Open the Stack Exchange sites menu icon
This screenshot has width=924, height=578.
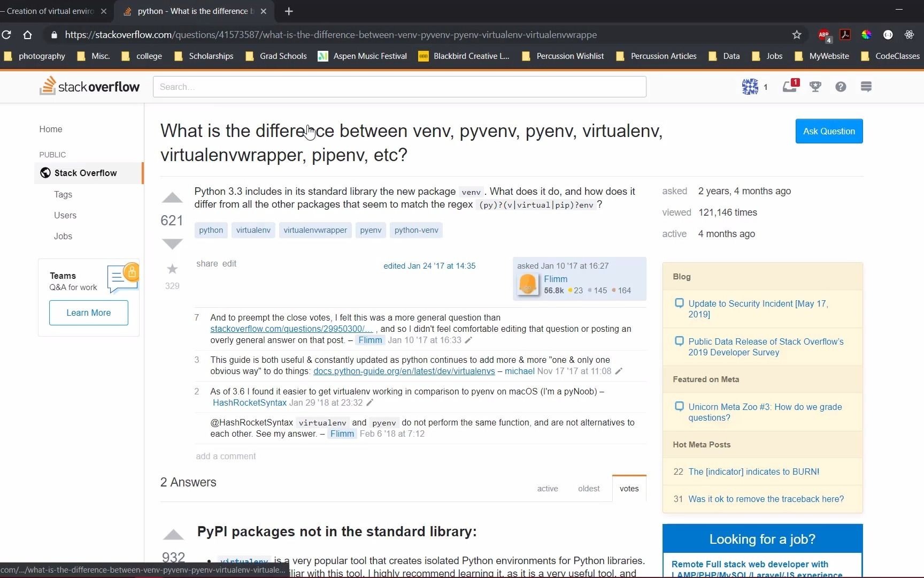click(866, 87)
